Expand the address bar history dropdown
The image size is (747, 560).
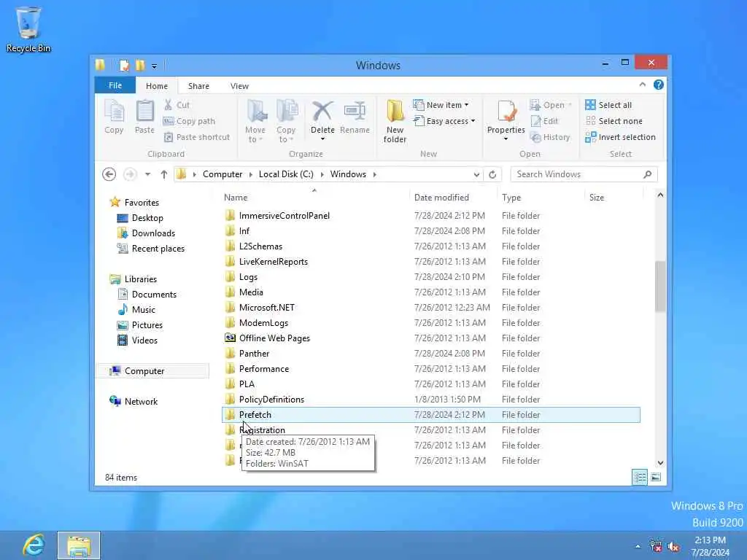tap(476, 174)
